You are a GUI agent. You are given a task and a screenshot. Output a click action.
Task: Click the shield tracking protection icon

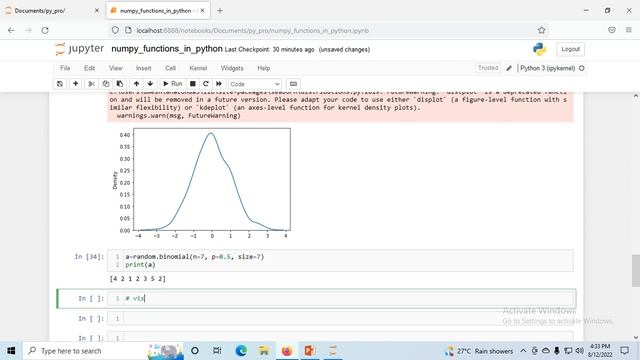click(116, 30)
